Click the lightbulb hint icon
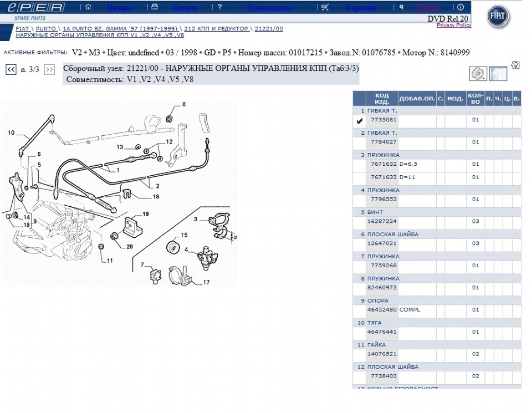 [x=515, y=65]
